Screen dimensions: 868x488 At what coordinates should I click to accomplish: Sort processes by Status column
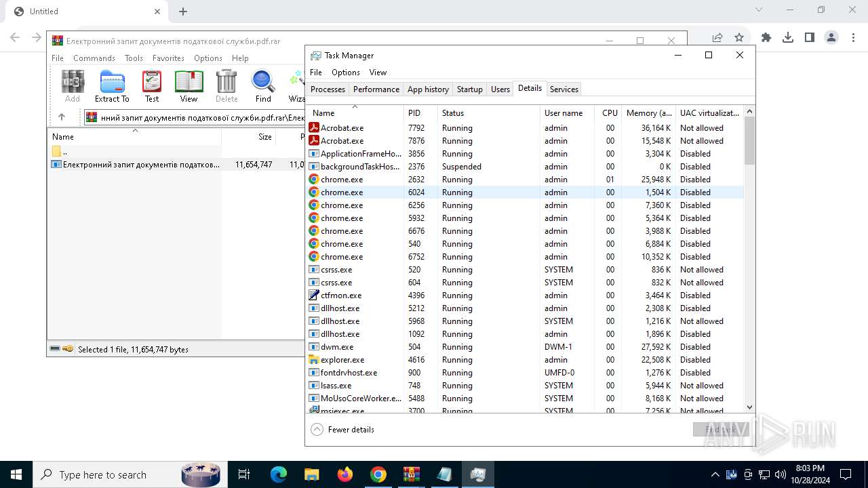point(489,113)
